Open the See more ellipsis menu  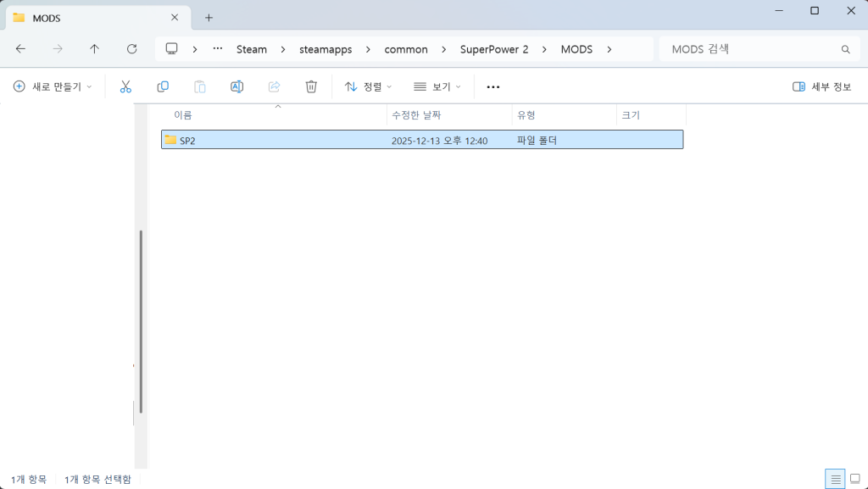(493, 86)
